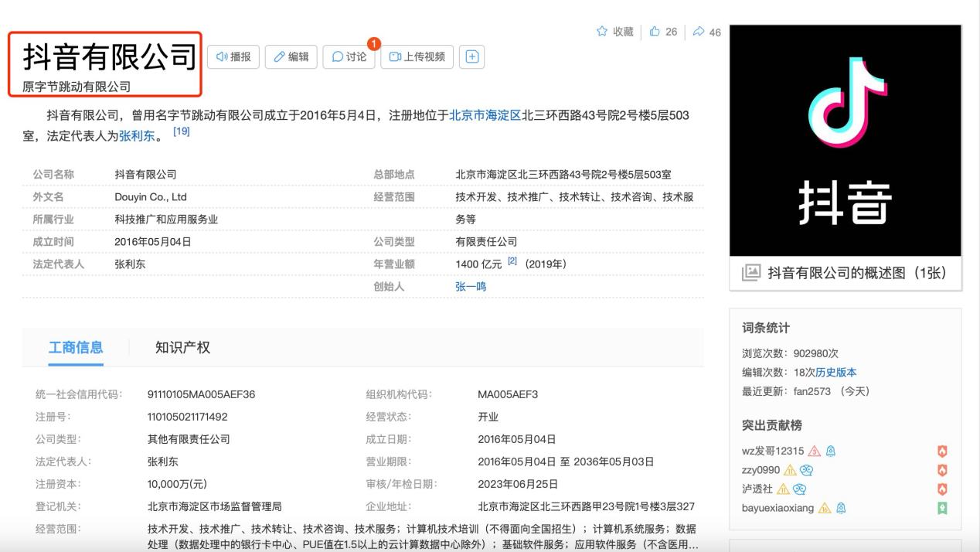The height and width of the screenshot is (552, 980).
Task: Click the level triangle badge of 泸透社
Action: 783,489
